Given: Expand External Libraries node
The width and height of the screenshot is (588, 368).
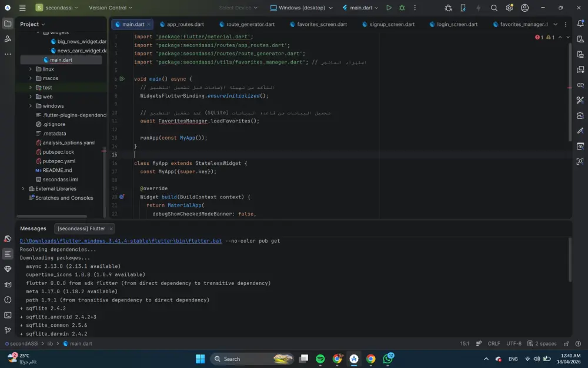Looking at the screenshot, I should [24, 188].
